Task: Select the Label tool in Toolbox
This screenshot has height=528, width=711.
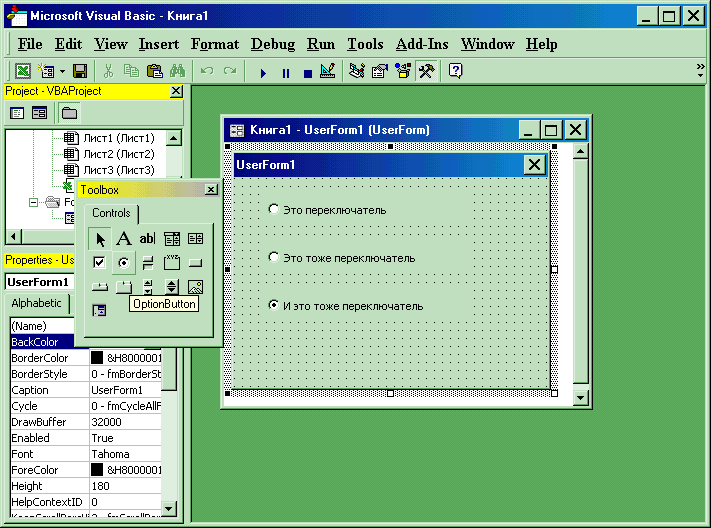Action: click(123, 239)
